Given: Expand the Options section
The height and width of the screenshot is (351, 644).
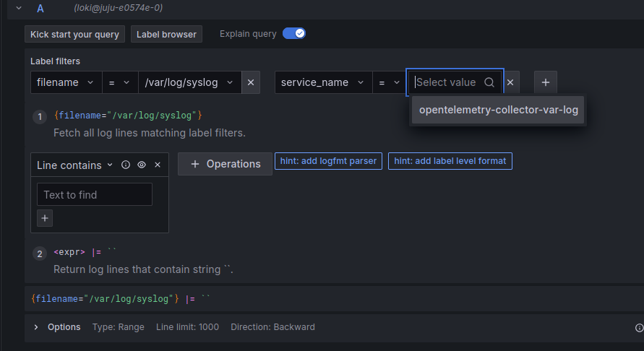Looking at the screenshot, I should click(36, 327).
